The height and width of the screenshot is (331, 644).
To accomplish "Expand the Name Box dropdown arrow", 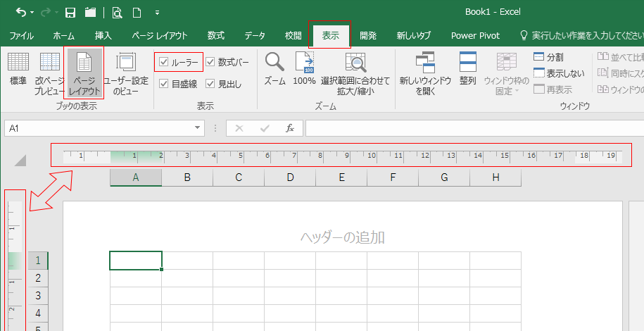I will point(198,128).
